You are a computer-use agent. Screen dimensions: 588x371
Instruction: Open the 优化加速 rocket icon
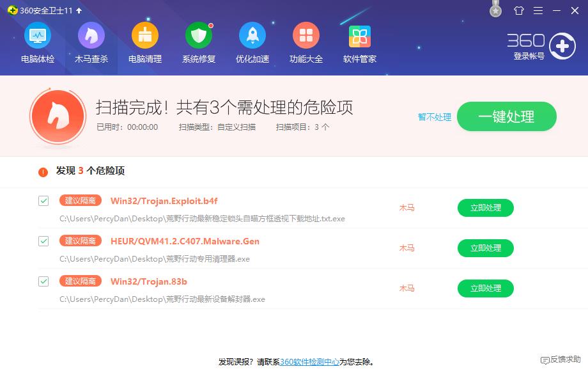click(x=252, y=36)
